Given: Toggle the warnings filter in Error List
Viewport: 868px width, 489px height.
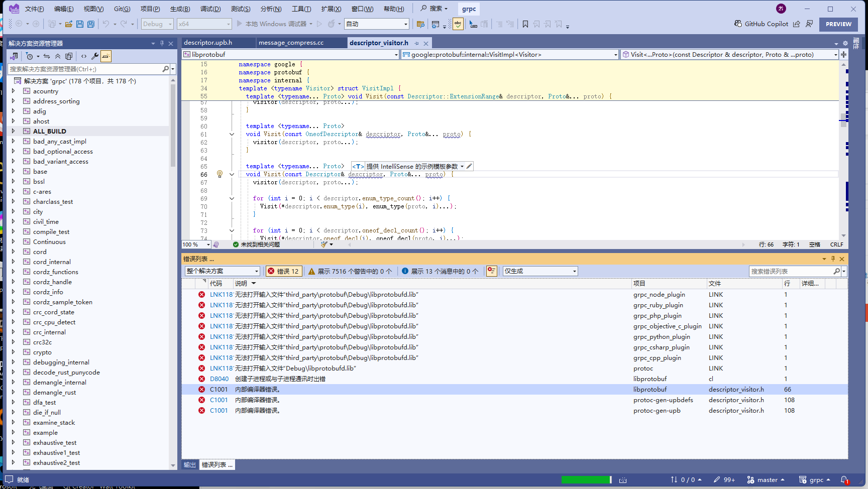Looking at the screenshot, I should click(350, 271).
